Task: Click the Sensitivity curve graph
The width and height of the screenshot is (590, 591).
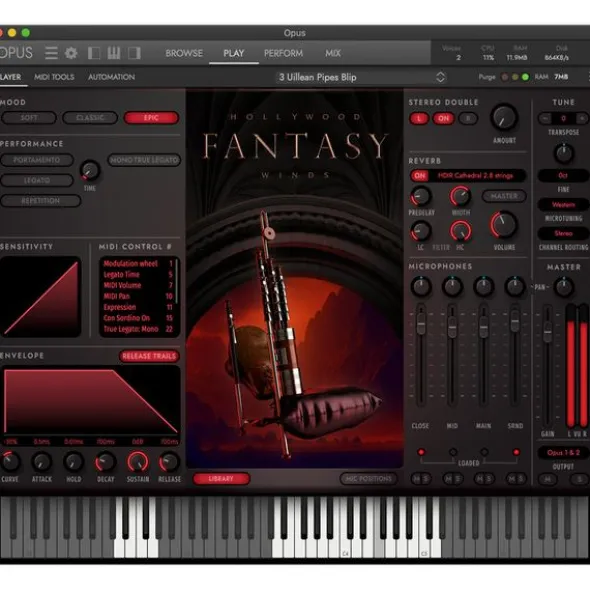Action: [40, 297]
